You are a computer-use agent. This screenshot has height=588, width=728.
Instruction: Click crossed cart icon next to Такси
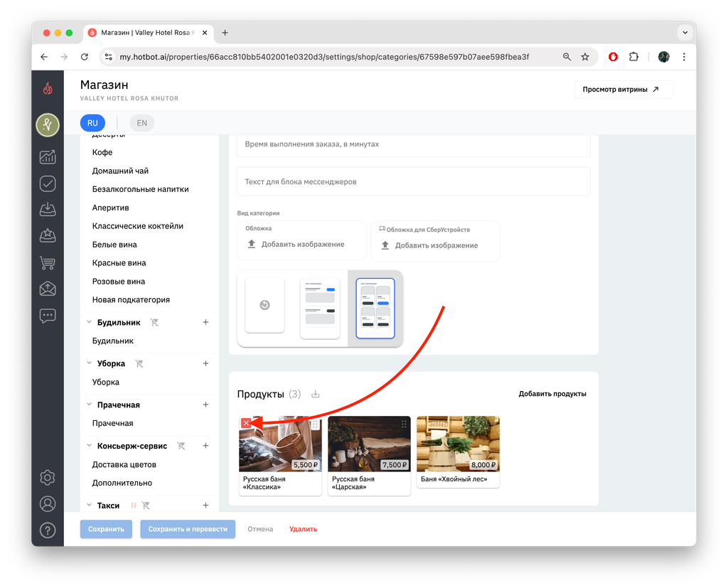pos(146,506)
